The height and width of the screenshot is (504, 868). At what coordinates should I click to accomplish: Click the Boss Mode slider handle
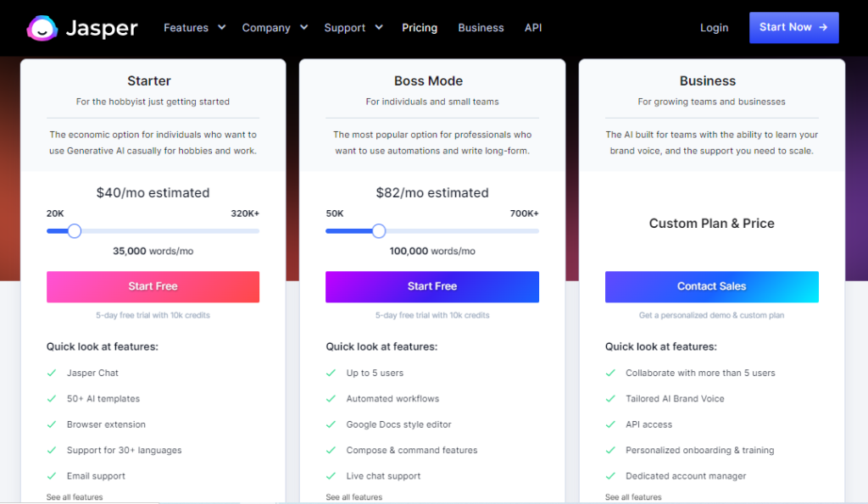click(x=379, y=231)
